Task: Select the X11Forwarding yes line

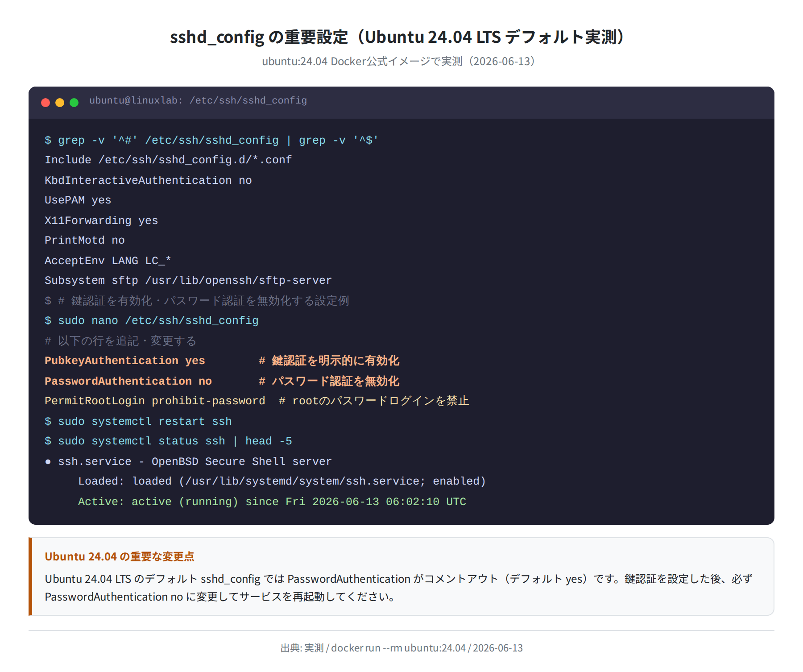Action: click(101, 220)
